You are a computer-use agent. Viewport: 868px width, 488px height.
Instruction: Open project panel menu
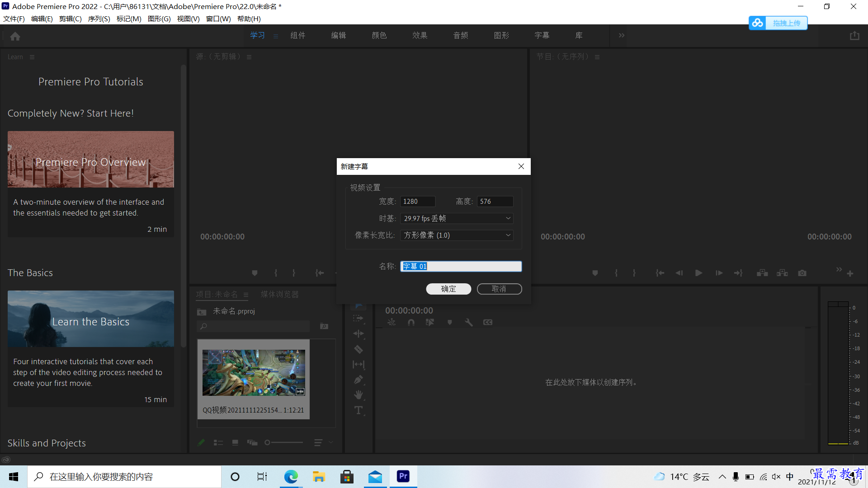click(x=246, y=295)
